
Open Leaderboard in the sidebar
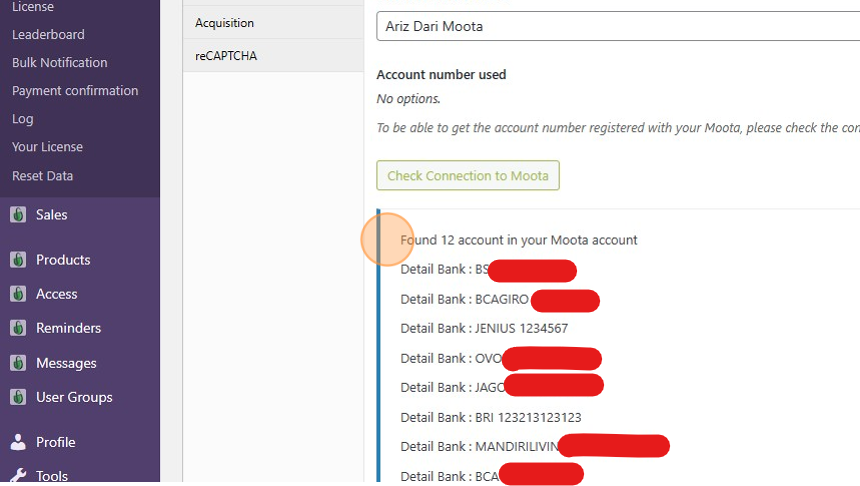(x=48, y=35)
